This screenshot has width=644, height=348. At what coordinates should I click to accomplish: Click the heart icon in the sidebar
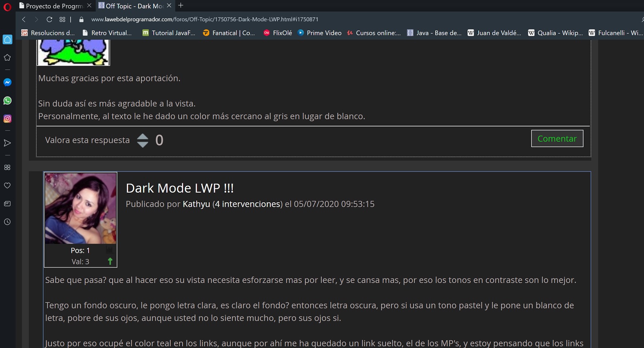tap(7, 186)
